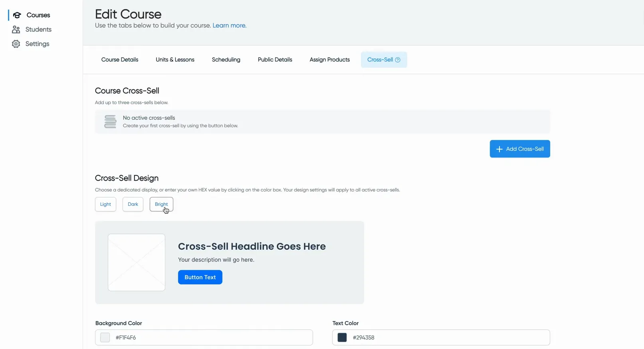
Task: Open the Course Details tab
Action: coord(120,60)
